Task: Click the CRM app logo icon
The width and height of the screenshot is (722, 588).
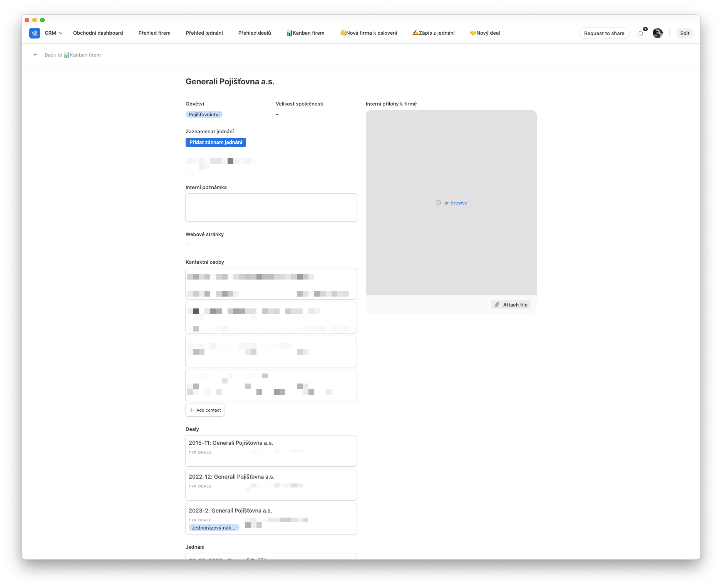Action: pos(35,33)
